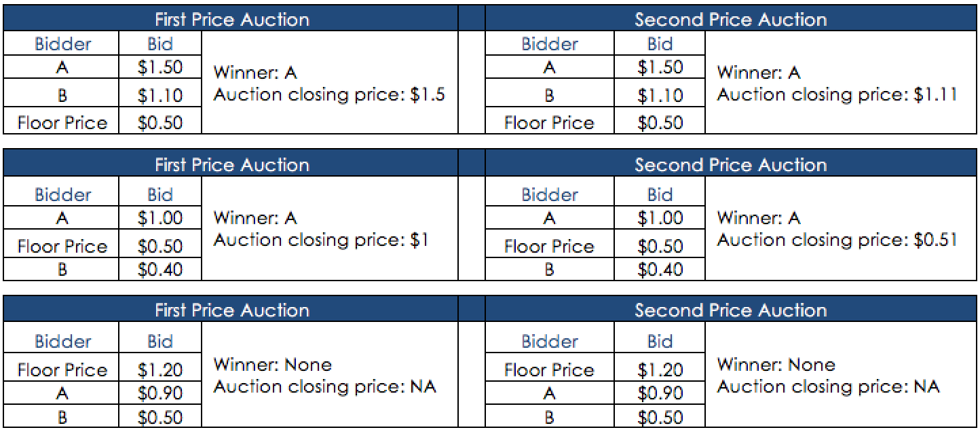Click the $1.50 bid in the first table
This screenshot has width=980, height=432.
(x=160, y=68)
